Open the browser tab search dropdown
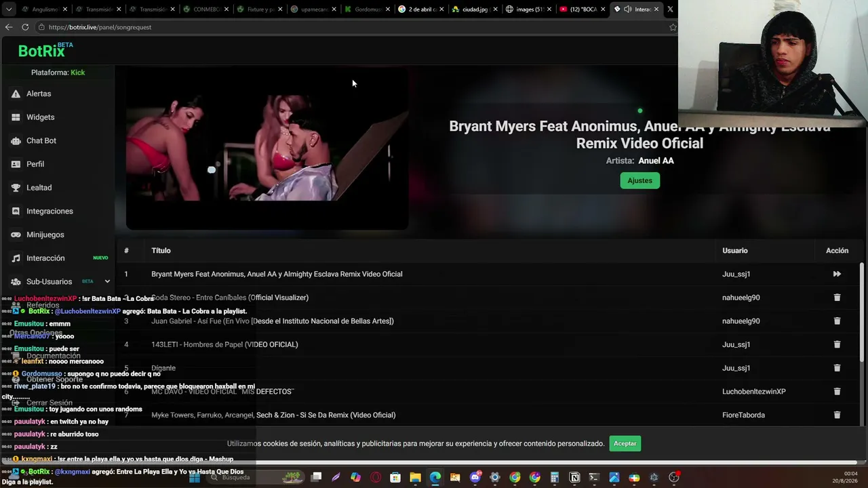868x488 pixels. coord(9,9)
